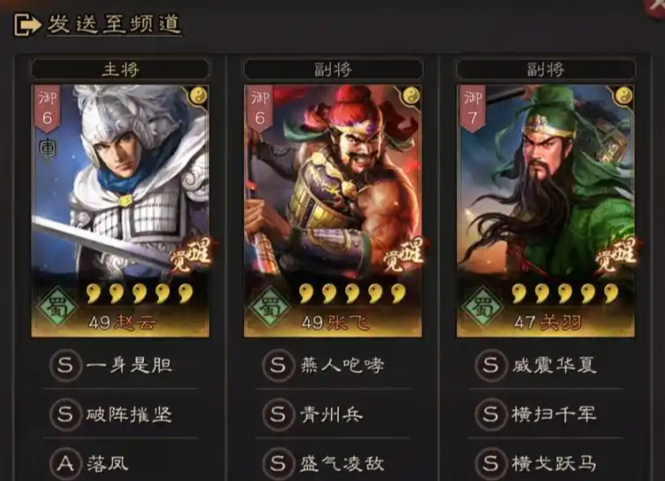The image size is (665, 481).
Task: Select the middle 副将 header above 张飞
Action: (333, 69)
